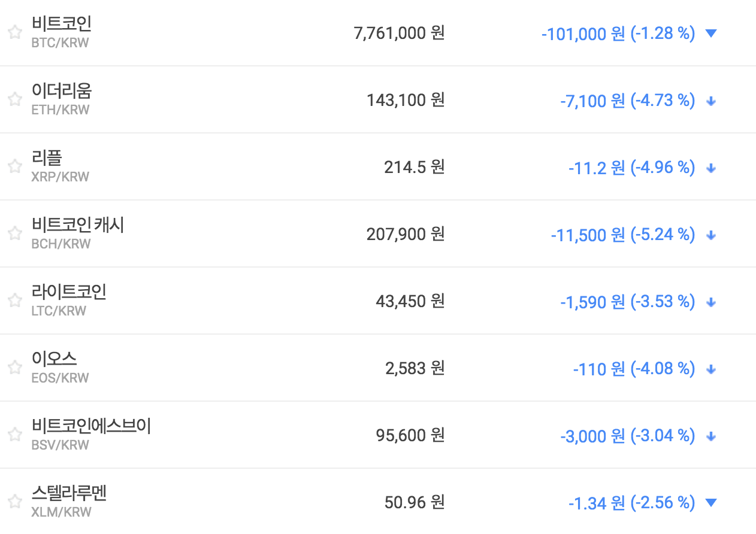This screenshot has height=534, width=756.
Task: Star Bitcoin BTC/KRW as favorite
Action: (x=15, y=33)
